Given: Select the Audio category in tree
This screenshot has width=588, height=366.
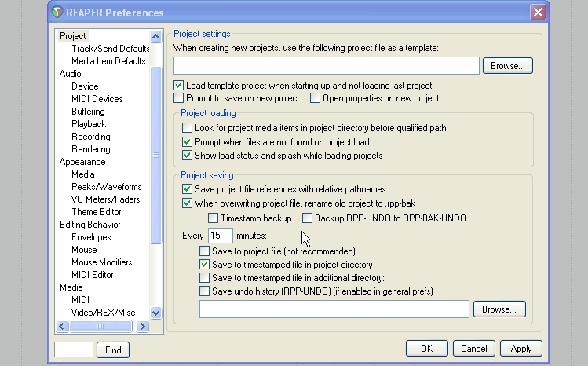Looking at the screenshot, I should (71, 74).
